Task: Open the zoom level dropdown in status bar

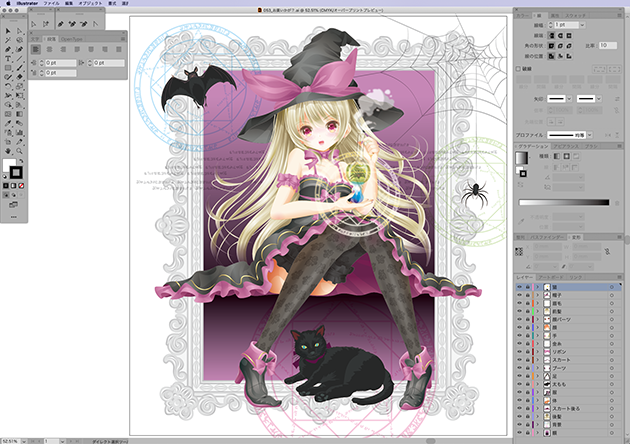Action: tap(24, 441)
